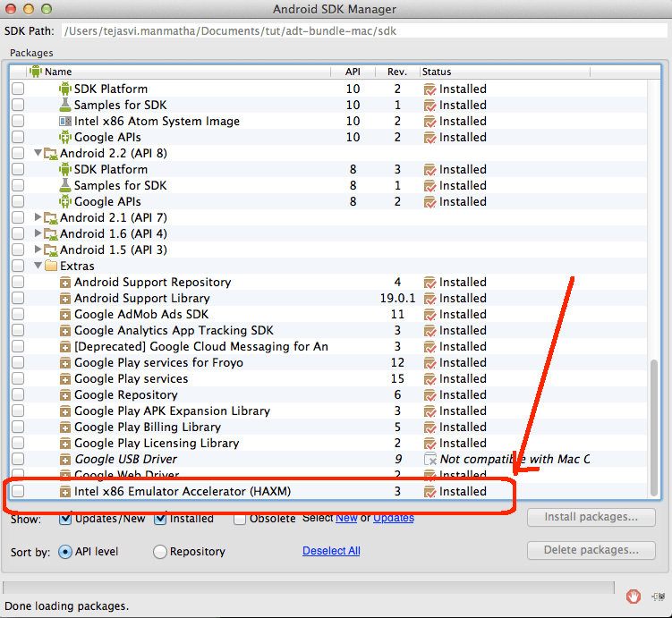672x618 pixels.
Task: Click the Google Repository package icon
Action: (65, 395)
